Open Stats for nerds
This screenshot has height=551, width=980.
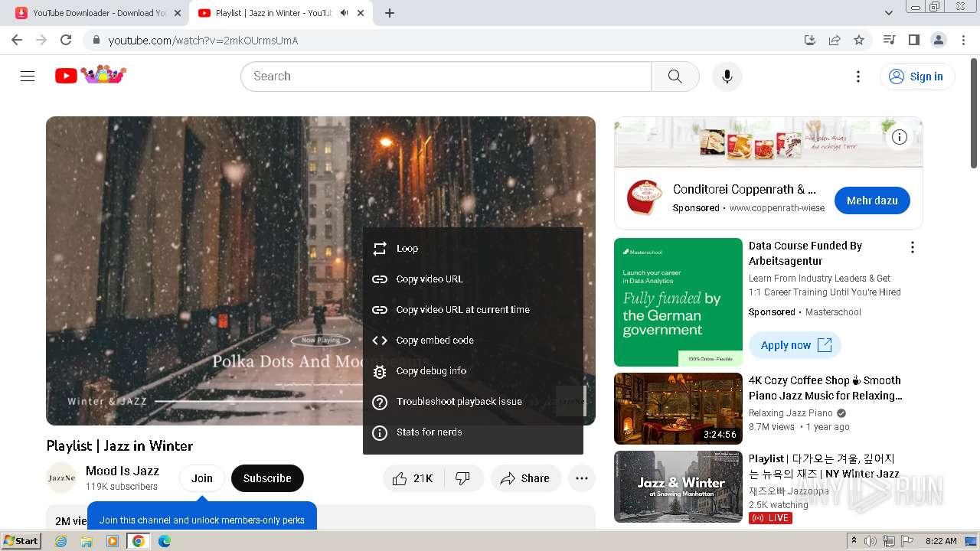(x=473, y=432)
